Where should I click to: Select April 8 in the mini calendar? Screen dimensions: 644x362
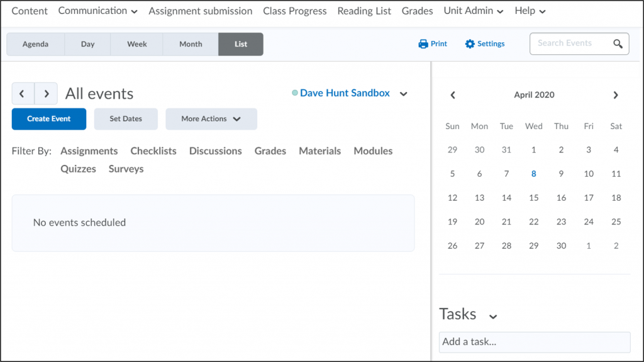coord(533,174)
